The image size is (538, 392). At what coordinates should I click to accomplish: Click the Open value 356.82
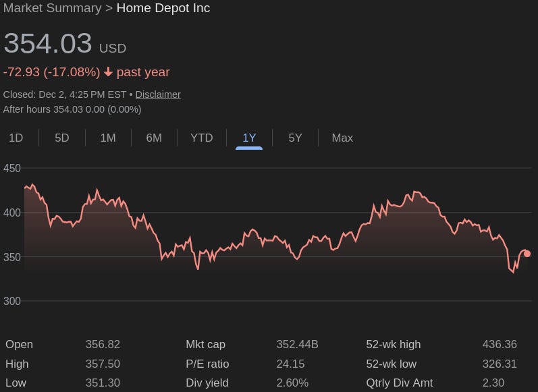pos(103,344)
